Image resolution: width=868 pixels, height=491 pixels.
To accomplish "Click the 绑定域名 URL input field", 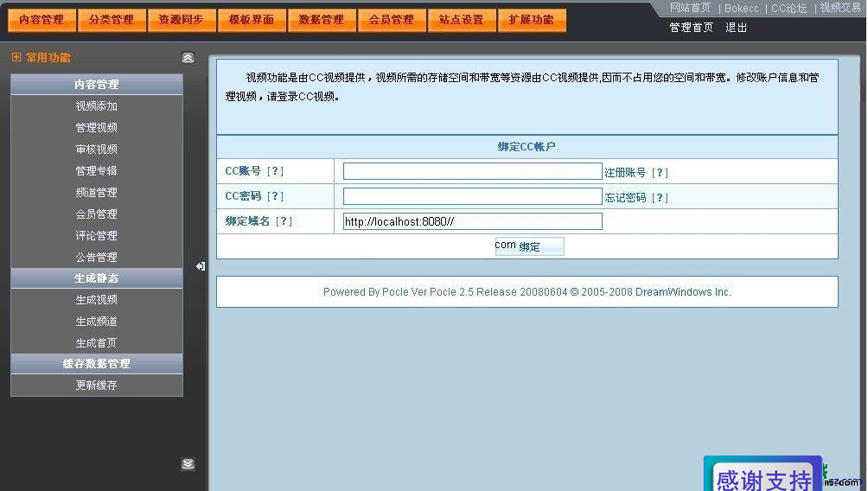I will [473, 221].
